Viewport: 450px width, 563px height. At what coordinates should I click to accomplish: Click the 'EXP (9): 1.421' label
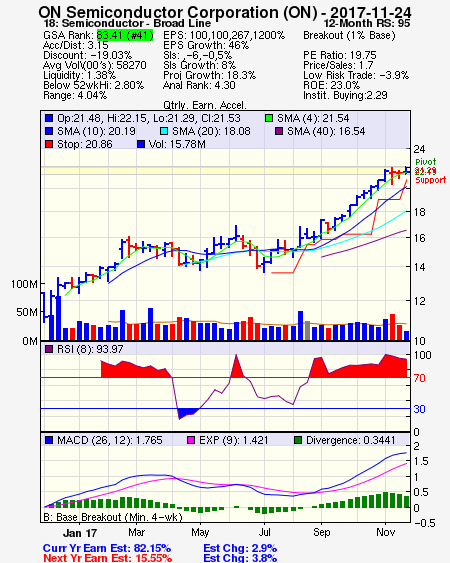point(233,440)
